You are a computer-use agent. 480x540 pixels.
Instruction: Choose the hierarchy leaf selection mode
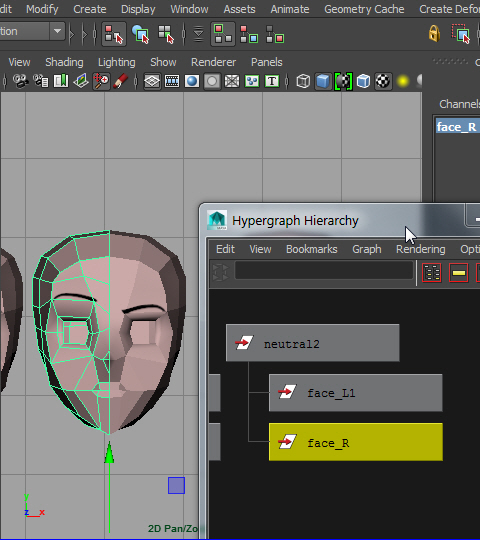coord(249,34)
